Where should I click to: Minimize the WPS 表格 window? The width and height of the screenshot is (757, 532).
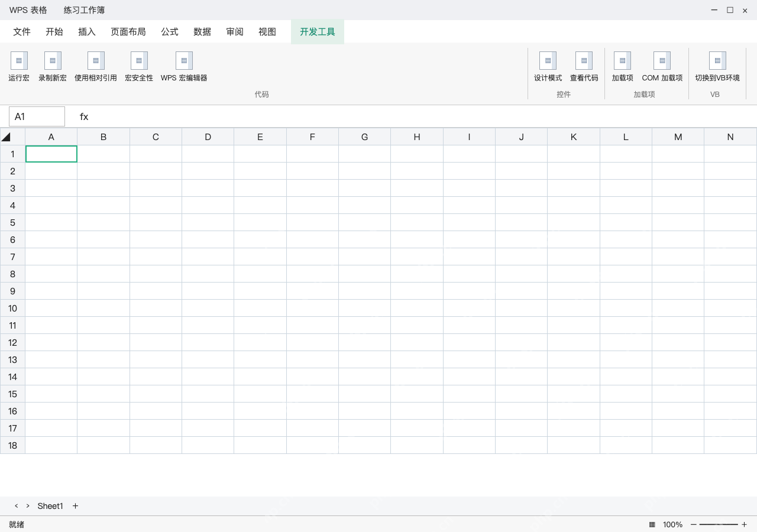[x=714, y=10]
